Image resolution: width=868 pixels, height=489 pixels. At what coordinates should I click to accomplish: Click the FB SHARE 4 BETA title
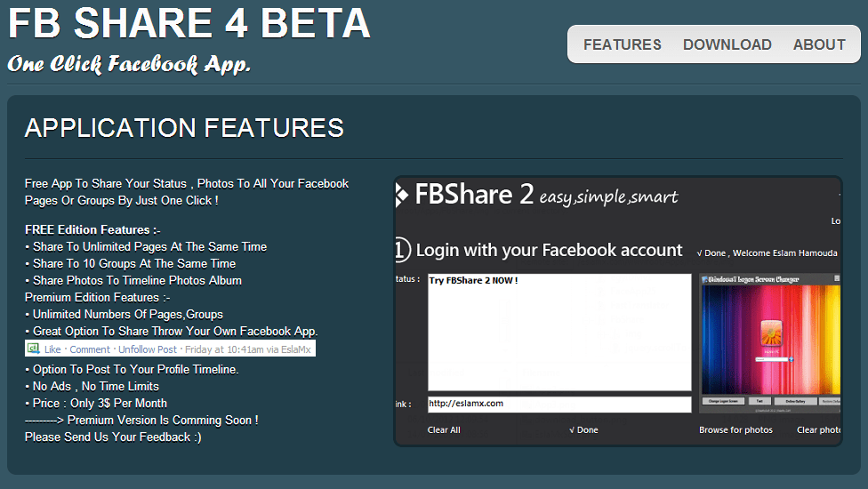pos(189,24)
